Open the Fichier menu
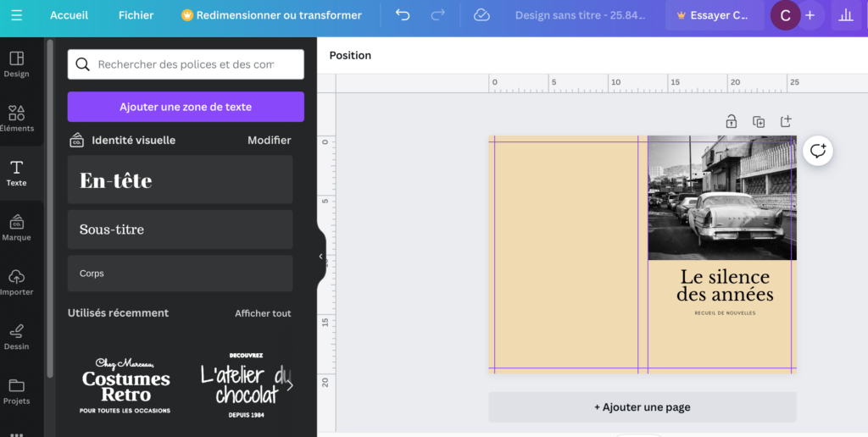Viewport: 868px width, 437px height. pyautogui.click(x=136, y=15)
